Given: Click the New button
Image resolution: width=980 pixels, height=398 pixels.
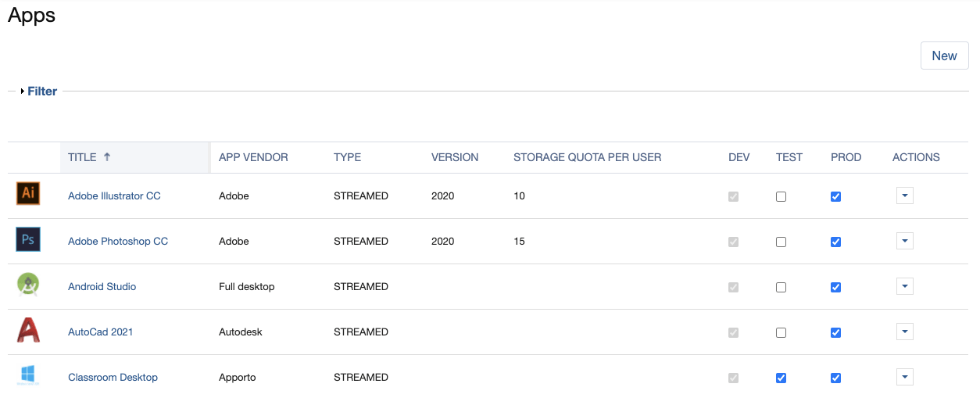Looking at the screenshot, I should tap(944, 56).
